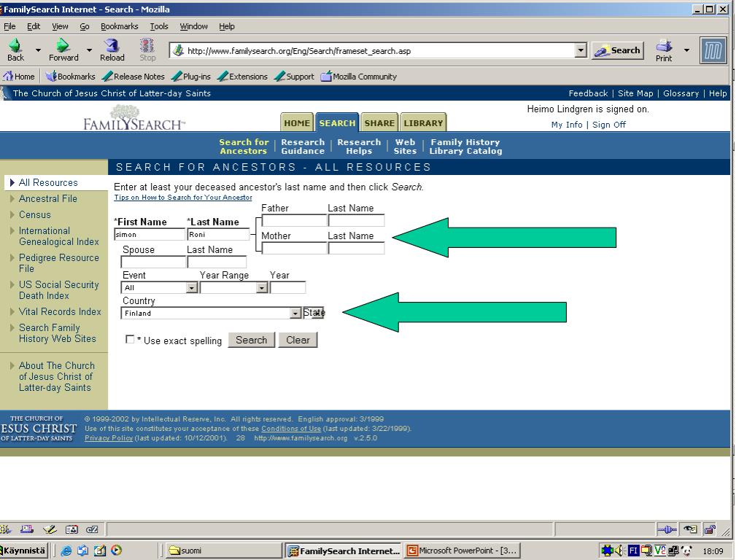Open Family History Library Catalog link
Viewport: 747px width, 560px height.
click(x=465, y=146)
